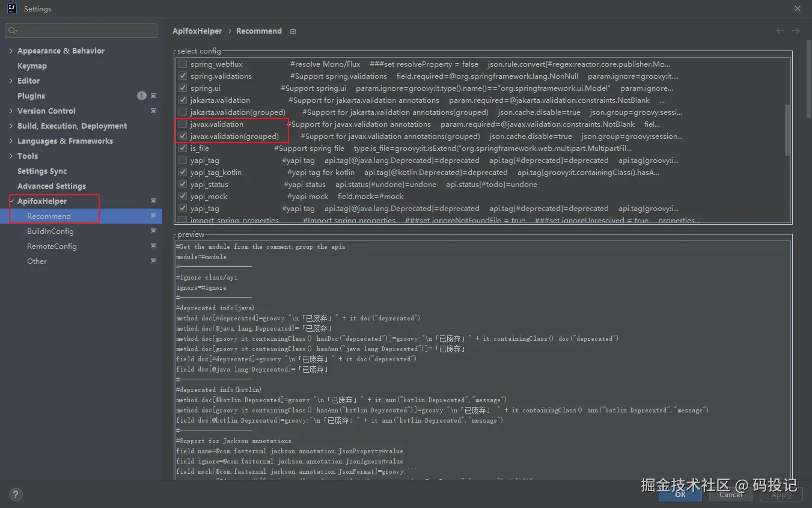812x508 pixels.
Task: Click the 'module=#module' preview line
Action: pyautogui.click(x=201, y=257)
